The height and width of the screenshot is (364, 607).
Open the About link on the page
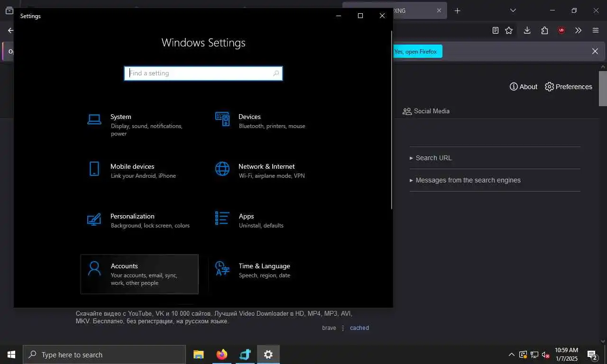point(524,87)
